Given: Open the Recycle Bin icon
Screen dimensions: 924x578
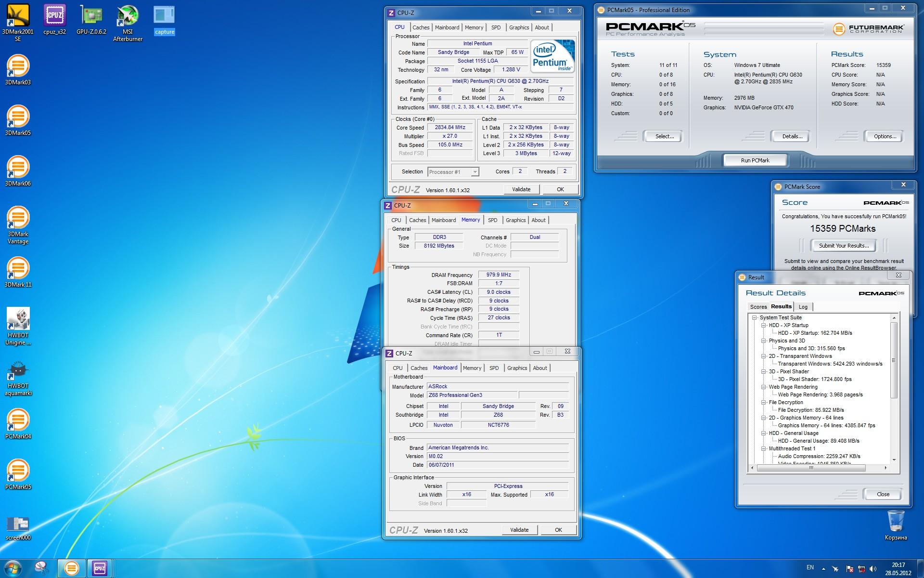Looking at the screenshot, I should pyautogui.click(x=896, y=525).
